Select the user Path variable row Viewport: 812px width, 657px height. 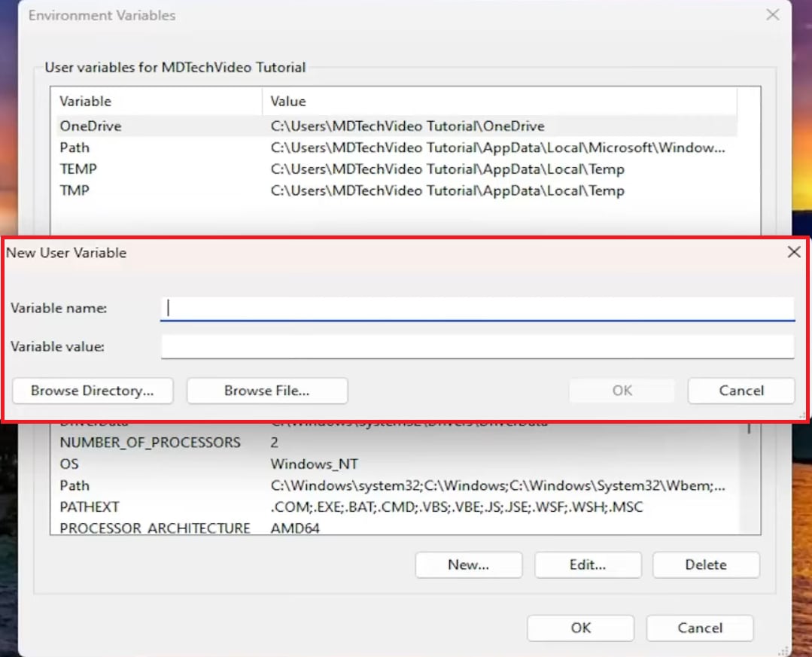point(397,148)
